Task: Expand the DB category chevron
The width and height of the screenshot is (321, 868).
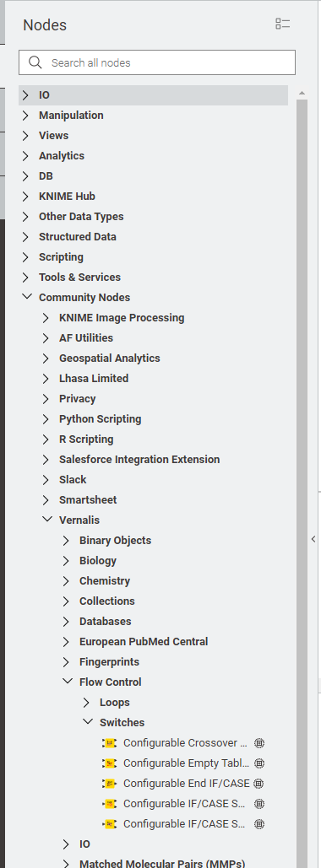Action: click(25, 176)
